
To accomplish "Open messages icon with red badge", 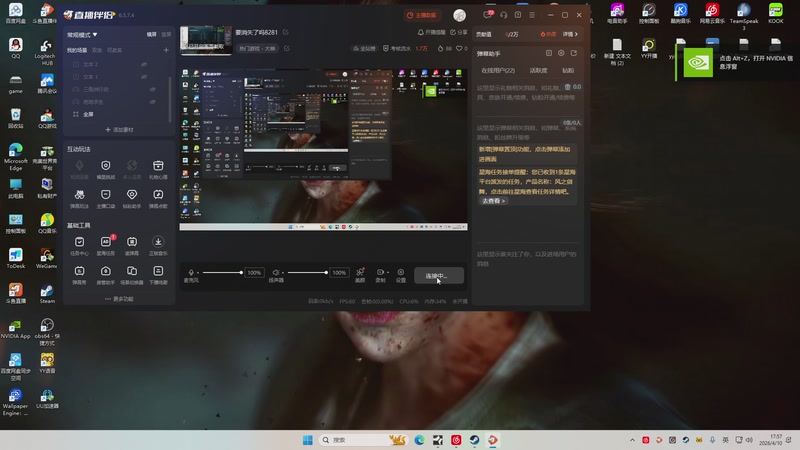I will (488, 15).
